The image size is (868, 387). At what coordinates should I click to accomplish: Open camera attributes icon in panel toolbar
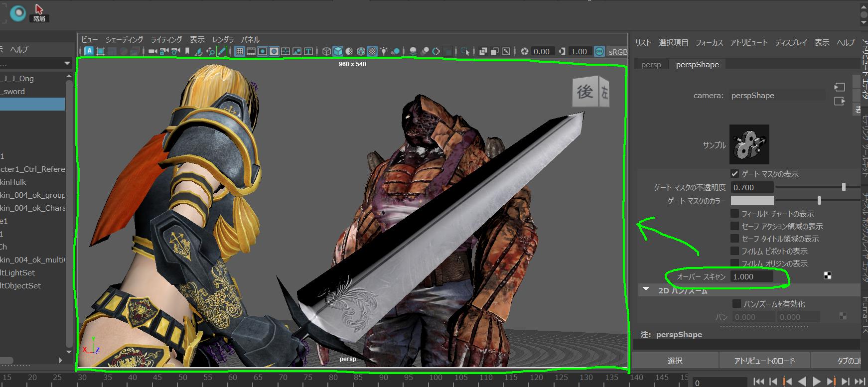click(175, 51)
